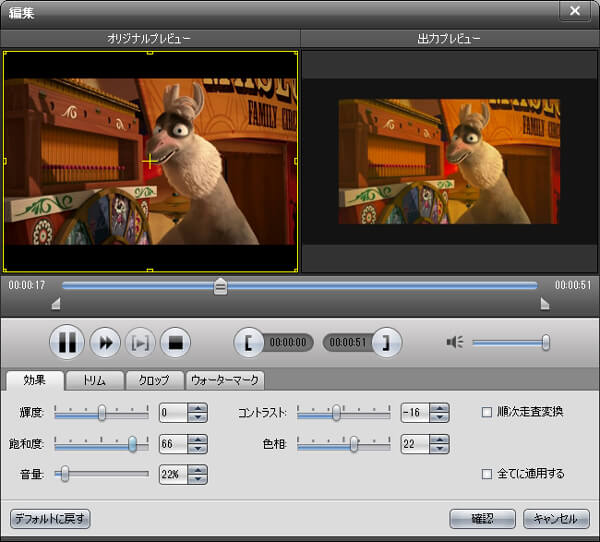This screenshot has width=600, height=542.
Task: Click the left-middle crop handle of original preview
Action: [5, 161]
